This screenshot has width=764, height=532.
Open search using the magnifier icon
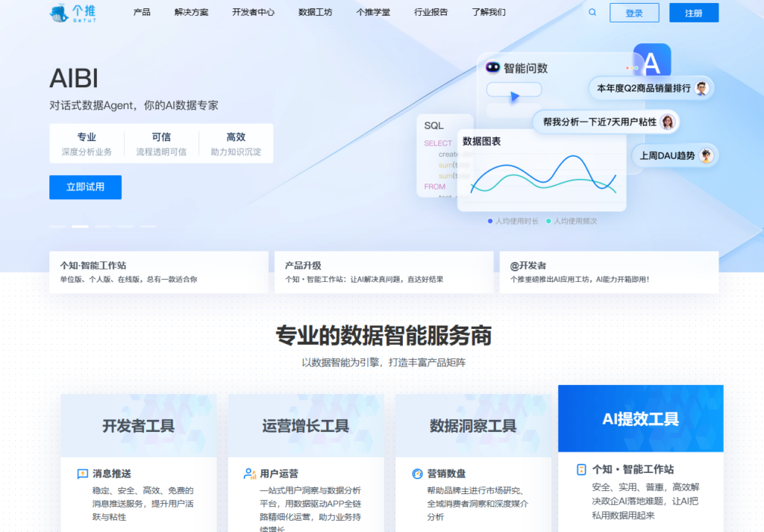(x=592, y=12)
